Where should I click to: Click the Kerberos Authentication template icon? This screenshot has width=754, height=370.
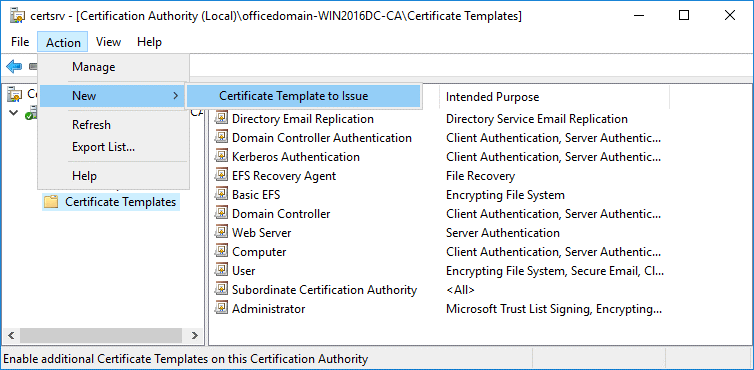coord(221,156)
